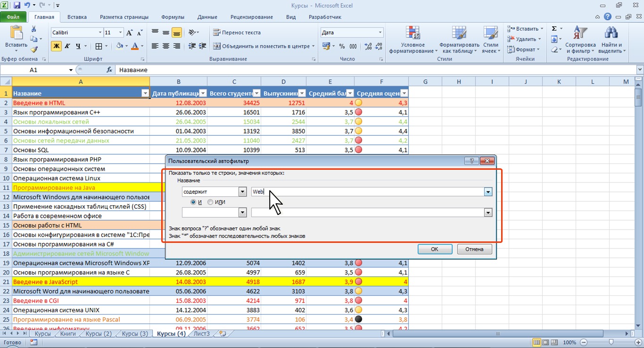
Task: Click the percent style icon
Action: pos(342,46)
